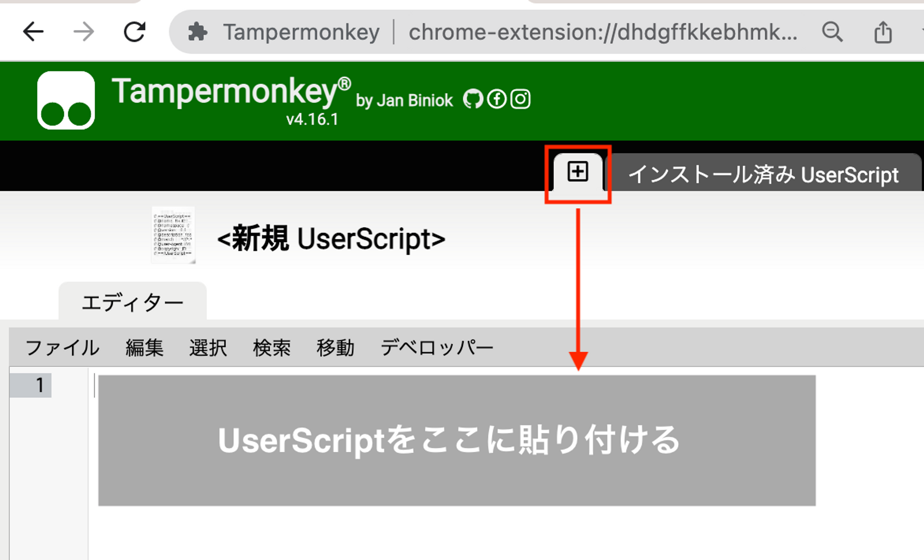Go back with the browser back arrow
Image resolution: width=924 pixels, height=560 pixels.
(x=33, y=32)
